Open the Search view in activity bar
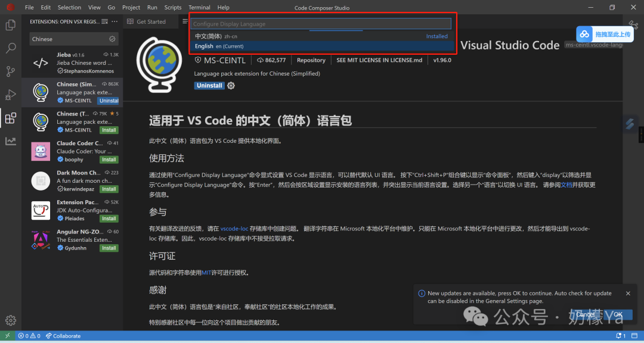Viewport: 644px width, 343px height. [x=11, y=48]
